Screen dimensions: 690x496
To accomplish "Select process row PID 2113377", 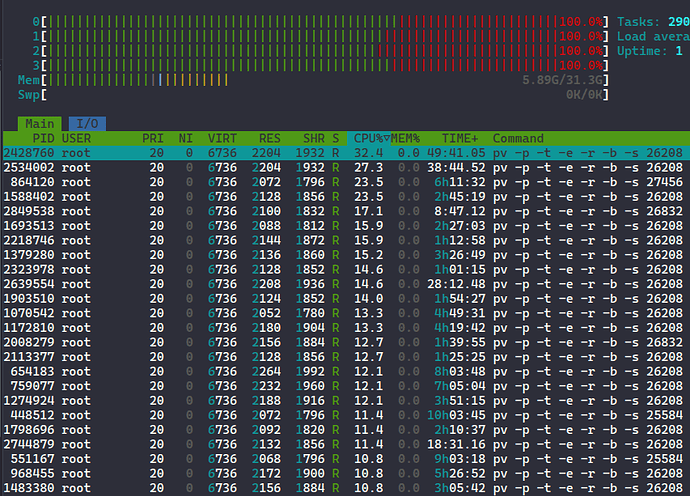I will (346, 356).
